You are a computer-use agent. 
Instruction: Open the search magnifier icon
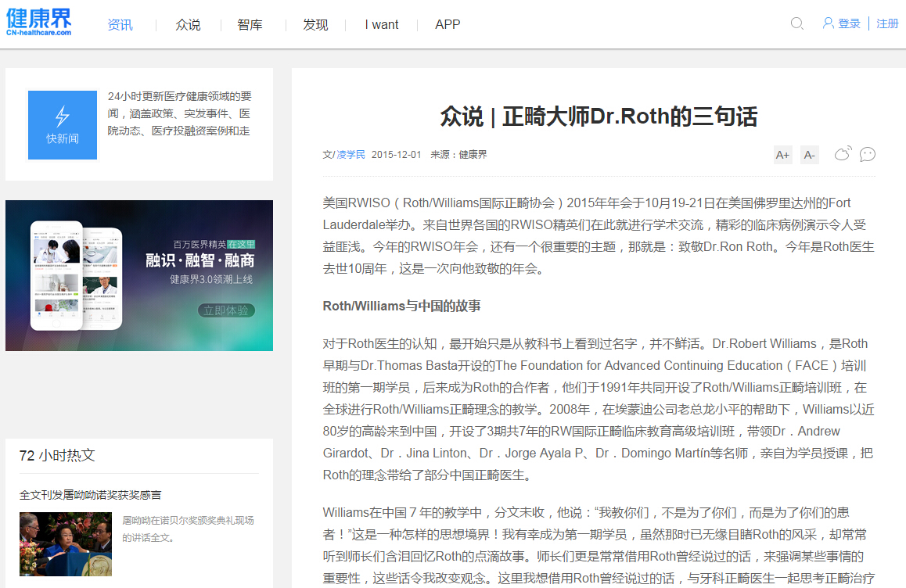pos(796,23)
